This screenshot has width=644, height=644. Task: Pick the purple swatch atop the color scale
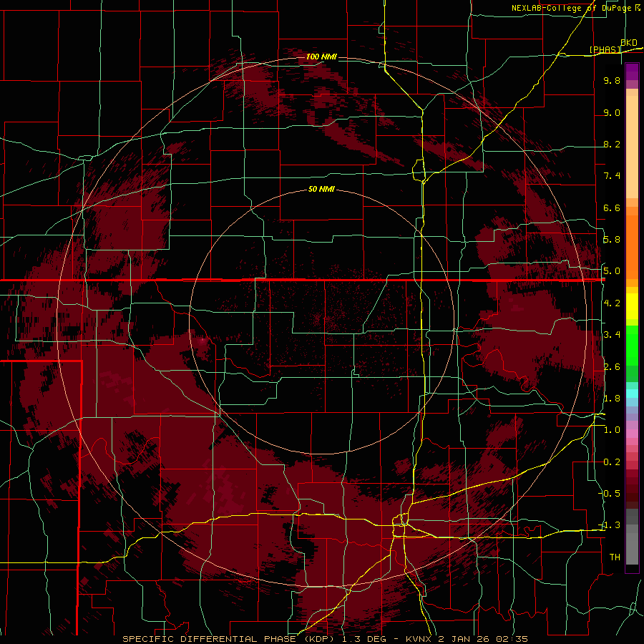632,72
